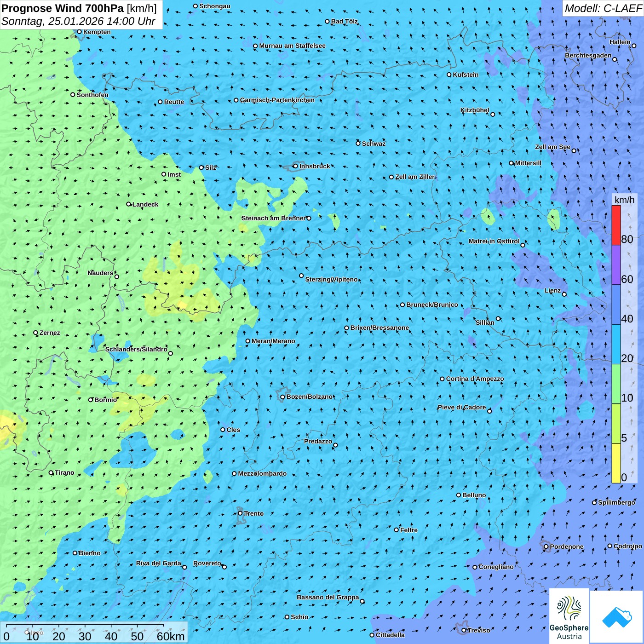Select the Lienz city label
This screenshot has width=644, height=644.
tap(552, 290)
